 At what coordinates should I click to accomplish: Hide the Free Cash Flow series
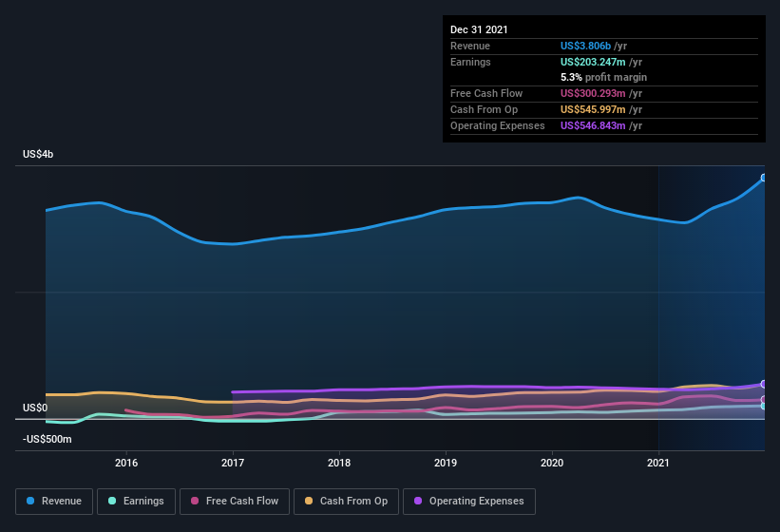(235, 502)
